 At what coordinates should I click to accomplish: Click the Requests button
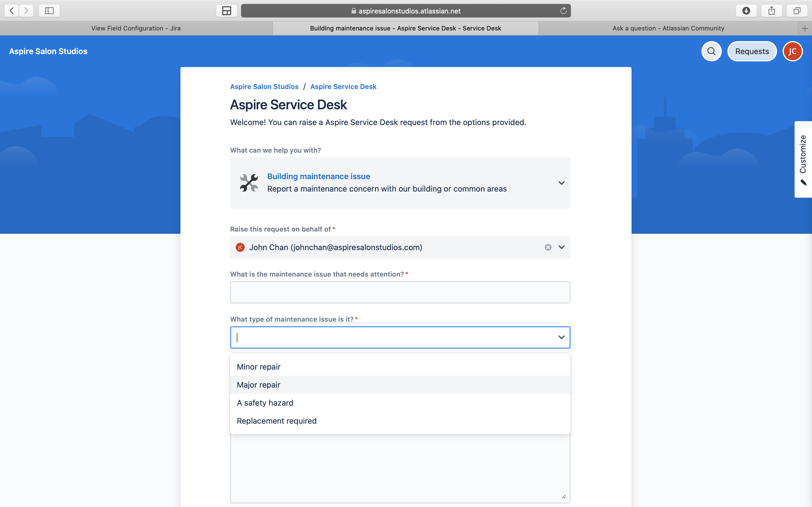[x=752, y=51]
